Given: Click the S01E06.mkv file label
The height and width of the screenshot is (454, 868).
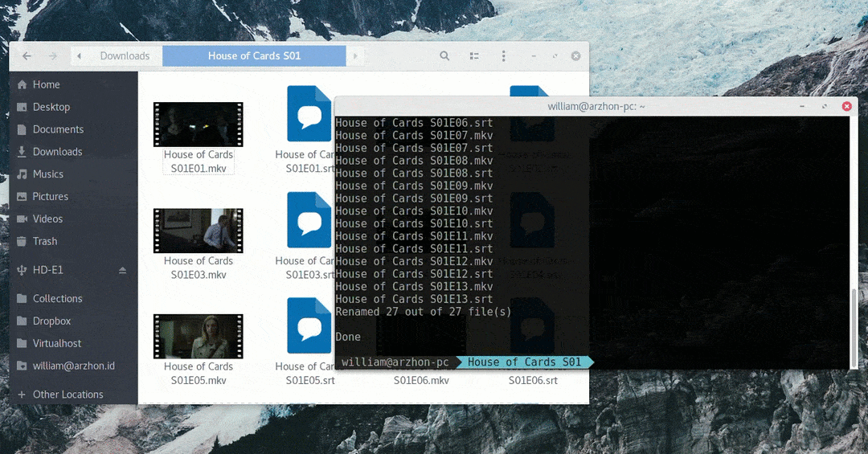Looking at the screenshot, I should pyautogui.click(x=421, y=380).
